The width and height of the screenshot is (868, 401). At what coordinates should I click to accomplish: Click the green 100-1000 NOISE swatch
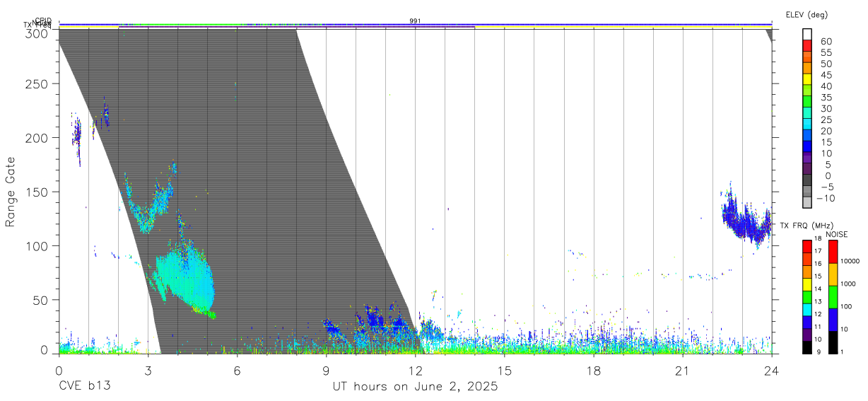(833, 297)
